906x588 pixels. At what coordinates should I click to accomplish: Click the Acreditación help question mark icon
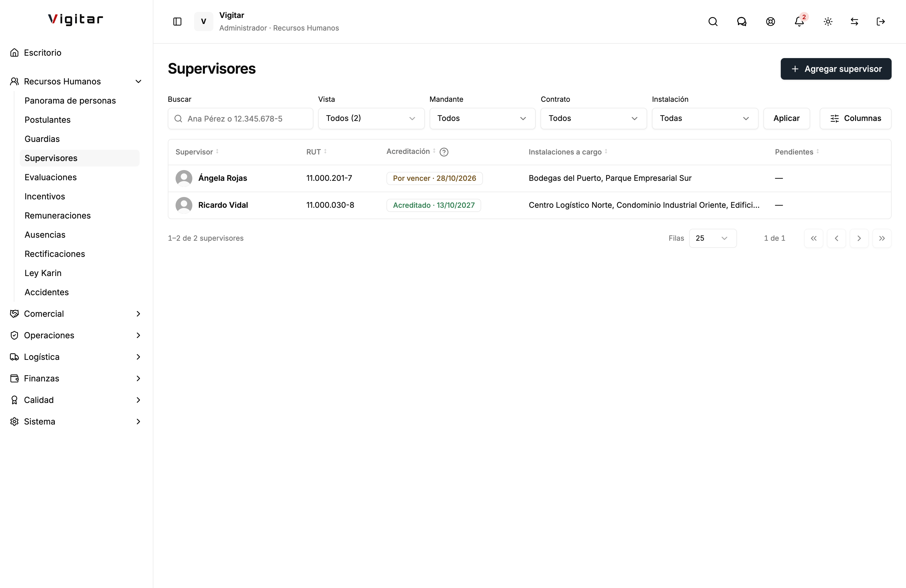tap(444, 152)
